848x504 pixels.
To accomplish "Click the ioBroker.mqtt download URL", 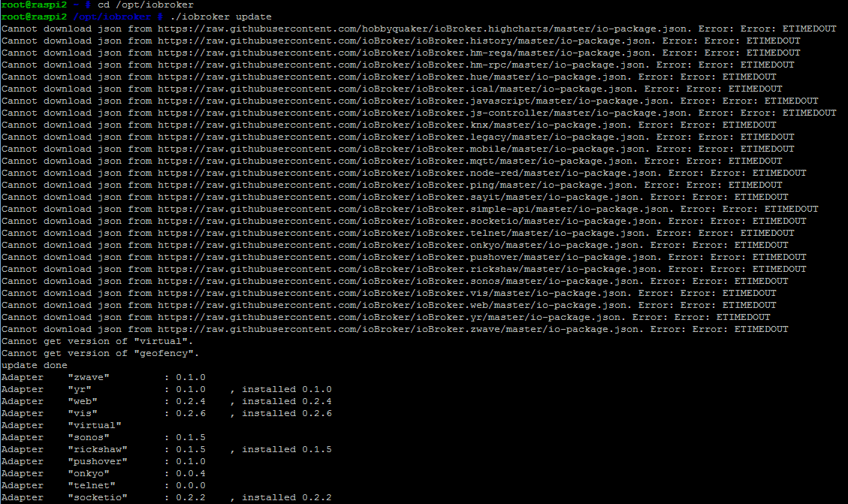I will [x=395, y=161].
